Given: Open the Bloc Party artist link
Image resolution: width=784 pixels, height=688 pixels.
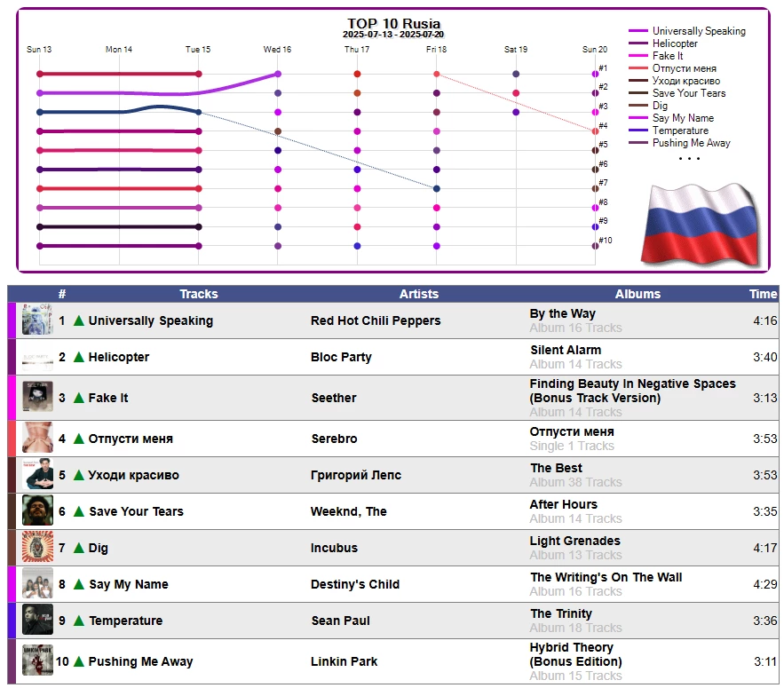Looking at the screenshot, I should tap(341, 357).
